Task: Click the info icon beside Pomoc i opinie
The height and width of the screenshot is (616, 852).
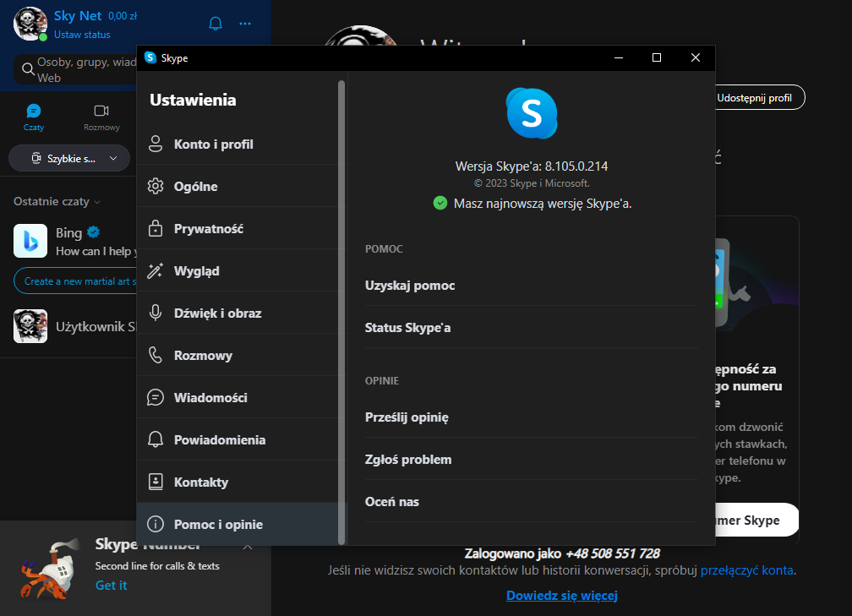Action: point(156,524)
